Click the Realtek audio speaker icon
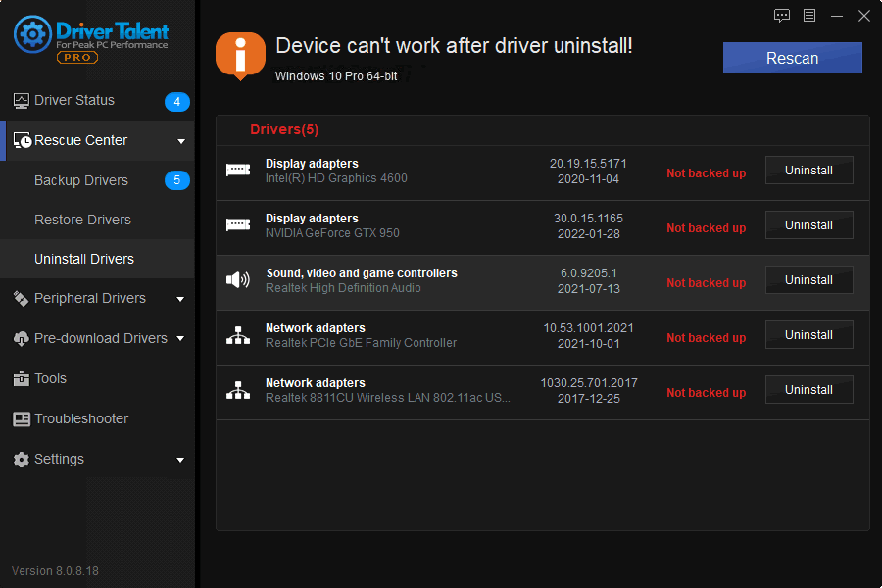The height and width of the screenshot is (588, 882). tap(238, 279)
